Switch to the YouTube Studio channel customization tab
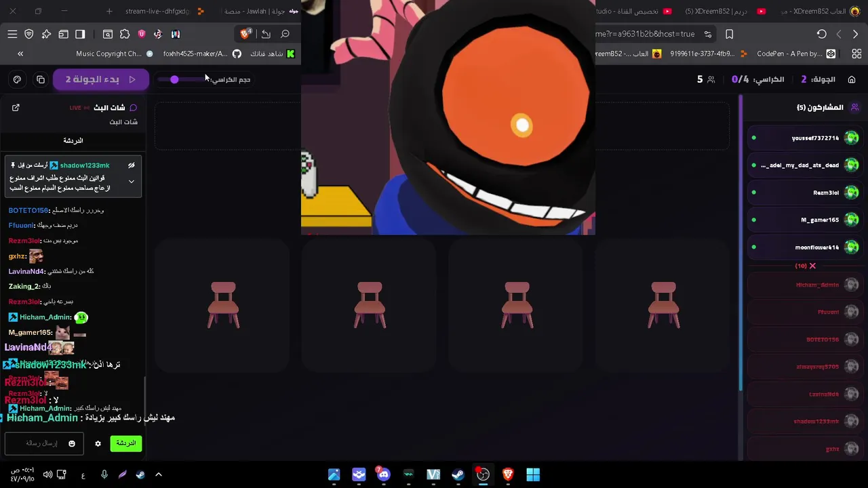This screenshot has width=868, height=488. pyautogui.click(x=634, y=12)
